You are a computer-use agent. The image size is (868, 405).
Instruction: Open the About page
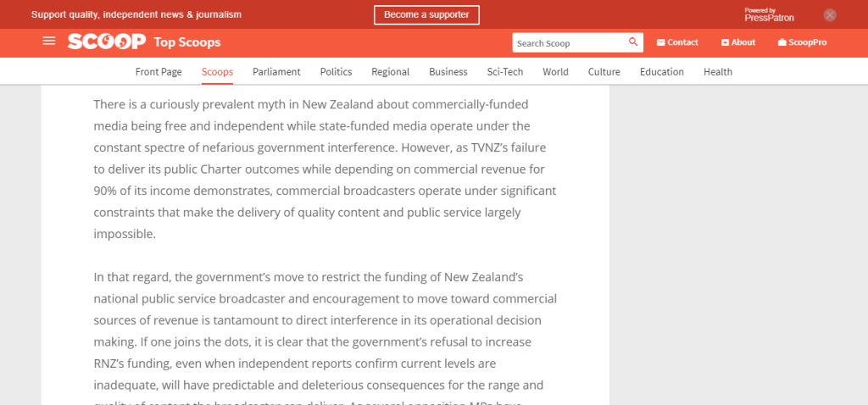coord(737,42)
